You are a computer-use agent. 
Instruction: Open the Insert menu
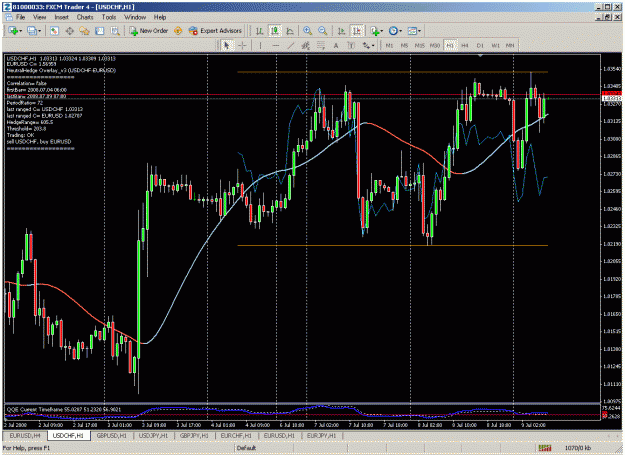61,17
